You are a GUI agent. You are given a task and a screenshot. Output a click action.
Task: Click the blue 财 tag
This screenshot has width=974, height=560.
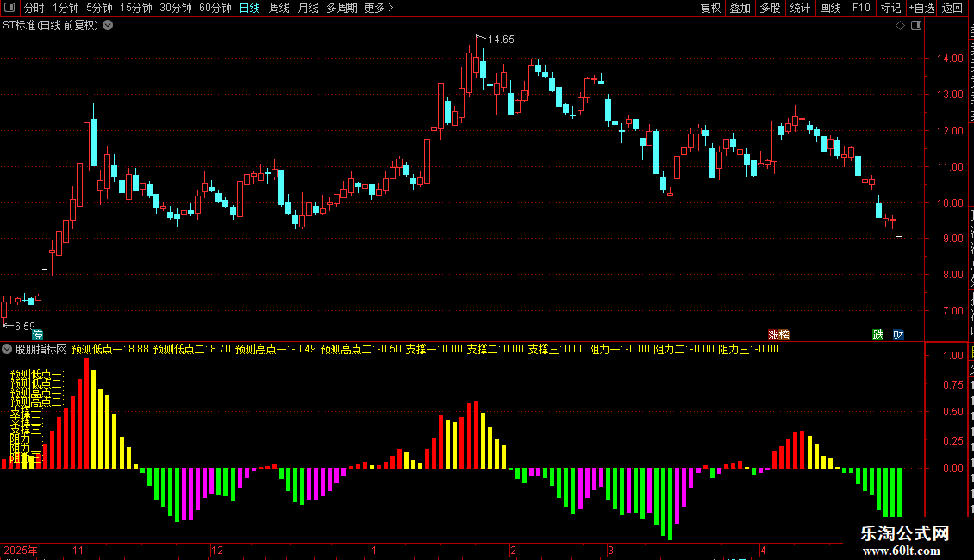click(898, 335)
